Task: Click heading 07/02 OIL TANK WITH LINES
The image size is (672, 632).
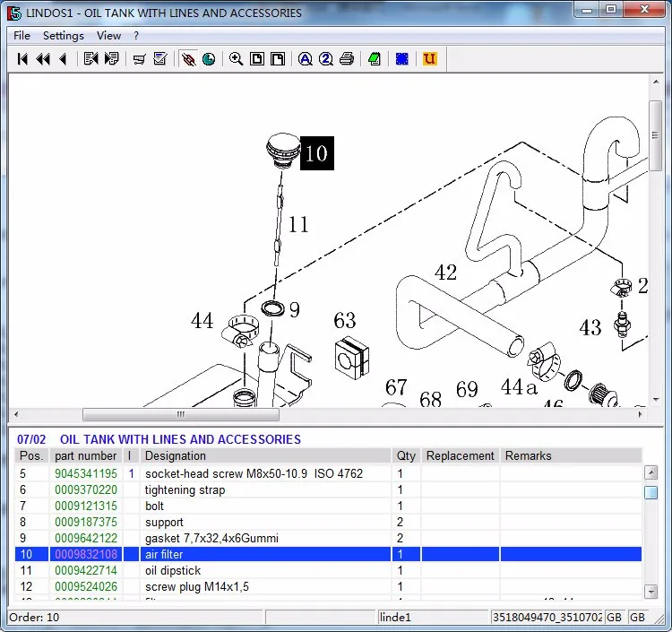Action: 159,439
